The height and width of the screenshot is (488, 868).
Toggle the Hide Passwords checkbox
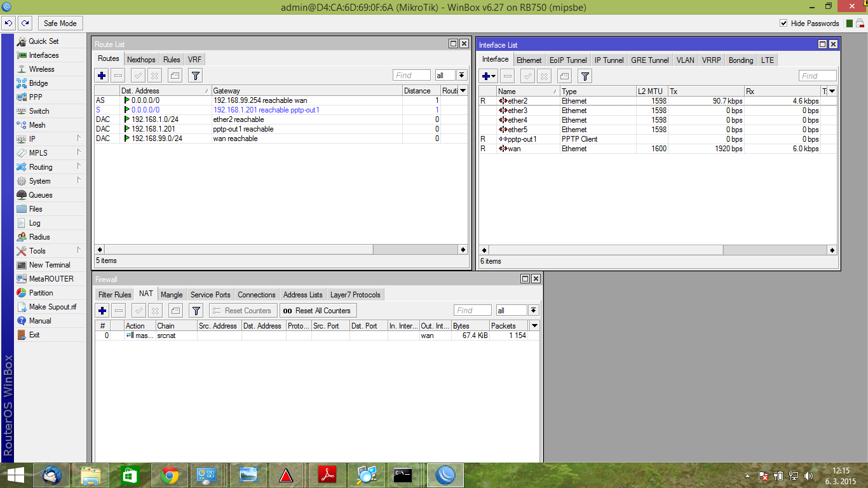point(783,24)
